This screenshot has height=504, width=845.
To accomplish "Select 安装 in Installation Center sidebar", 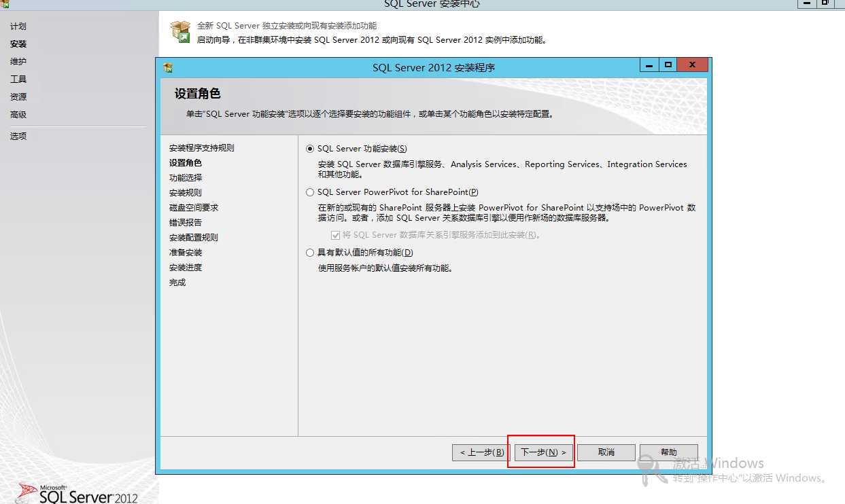I will click(x=18, y=44).
